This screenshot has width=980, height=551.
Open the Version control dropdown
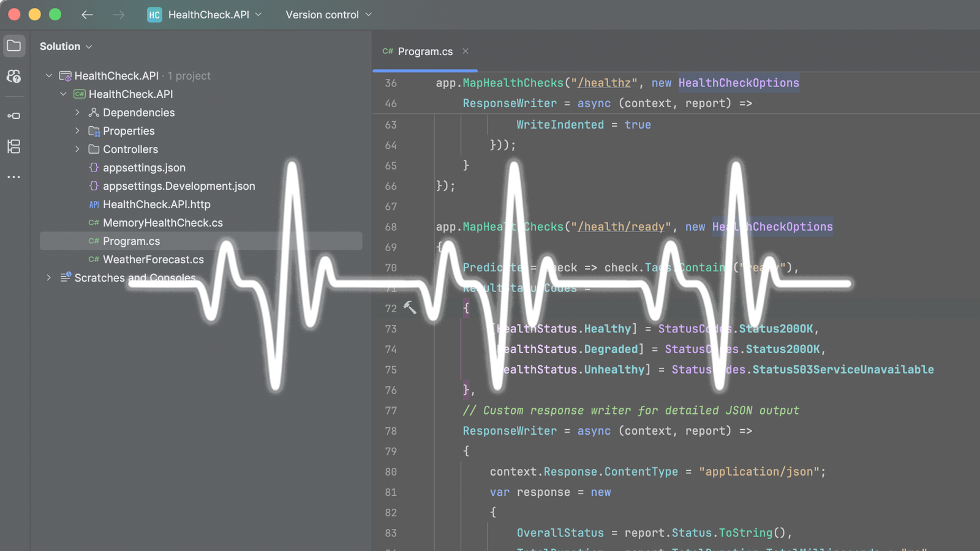328,15
